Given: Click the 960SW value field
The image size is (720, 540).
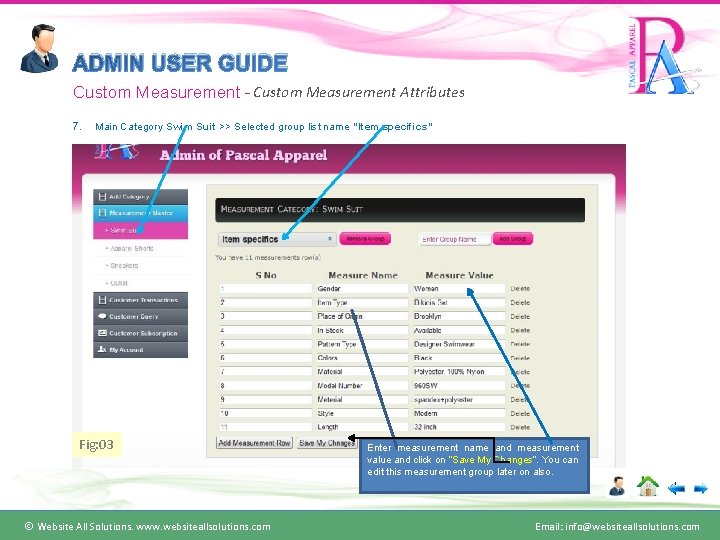Looking at the screenshot, I should [x=458, y=386].
